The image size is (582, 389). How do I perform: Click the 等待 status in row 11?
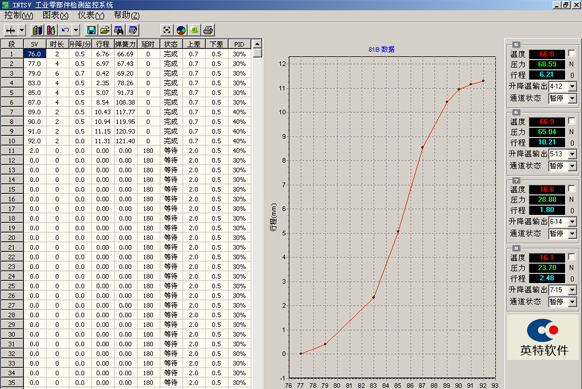pos(171,151)
